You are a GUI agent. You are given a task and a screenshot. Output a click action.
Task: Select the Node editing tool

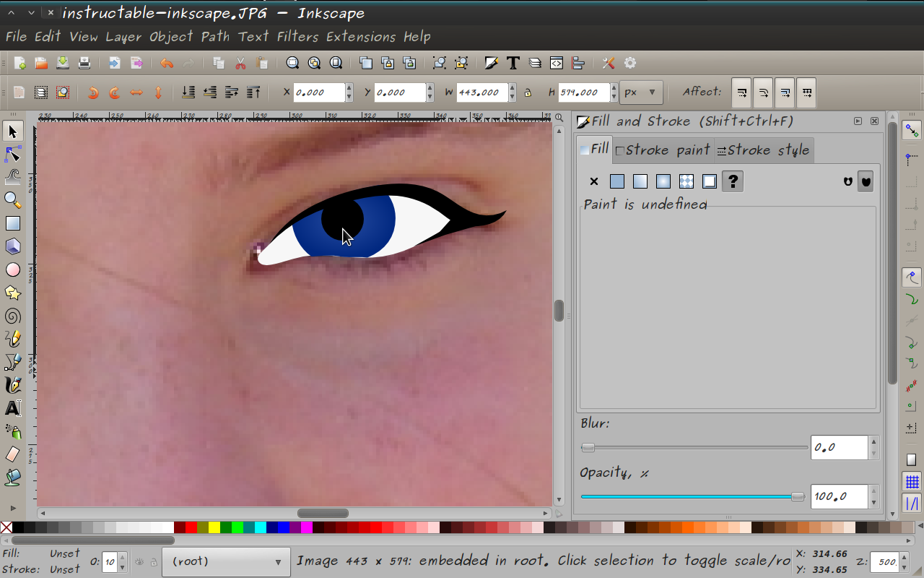(12, 154)
